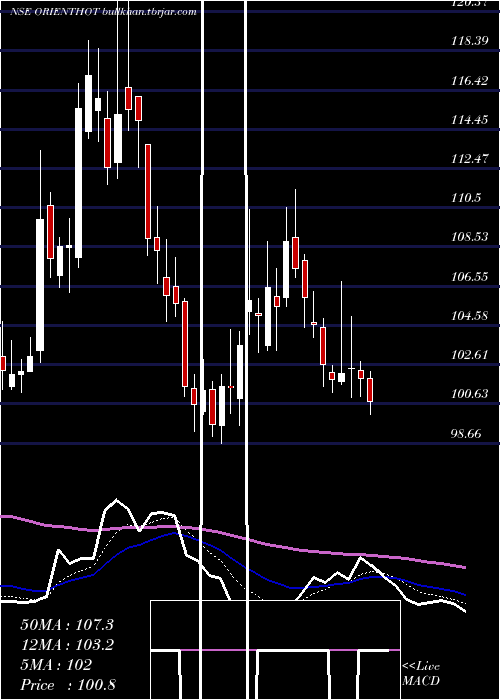
Task: Click the last red candlestick on the chart
Action: [x=370, y=390]
